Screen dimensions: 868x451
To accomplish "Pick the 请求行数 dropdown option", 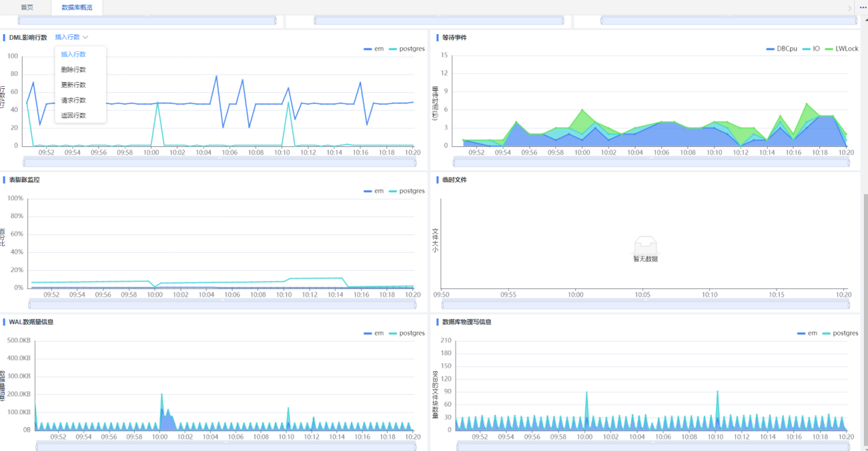I will (x=73, y=100).
